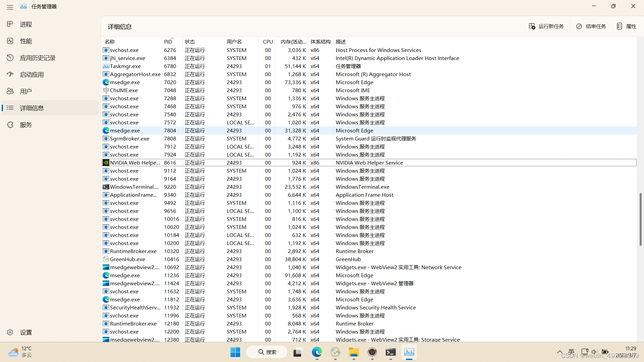Sort by 内存 column header

(292, 42)
